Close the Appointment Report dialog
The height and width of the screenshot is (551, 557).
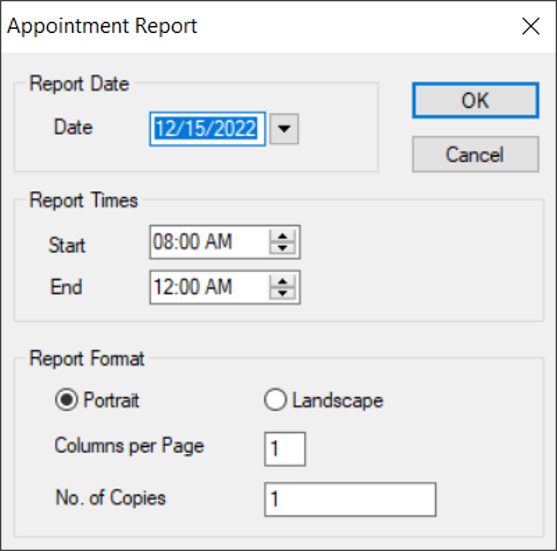coord(531,26)
